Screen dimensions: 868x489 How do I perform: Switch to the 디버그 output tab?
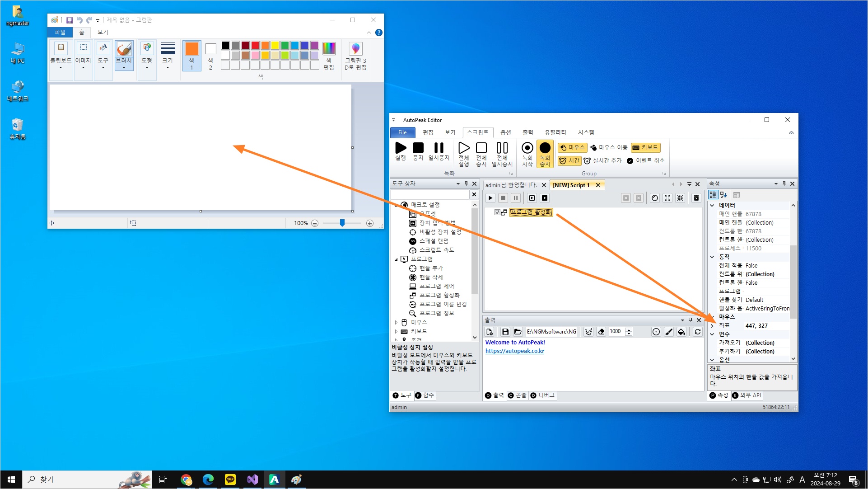pyautogui.click(x=542, y=395)
